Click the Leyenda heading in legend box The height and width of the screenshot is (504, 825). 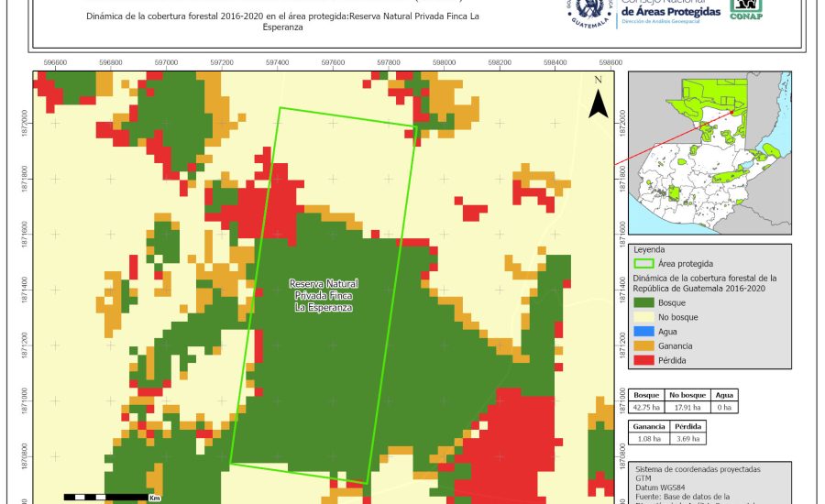click(648, 248)
